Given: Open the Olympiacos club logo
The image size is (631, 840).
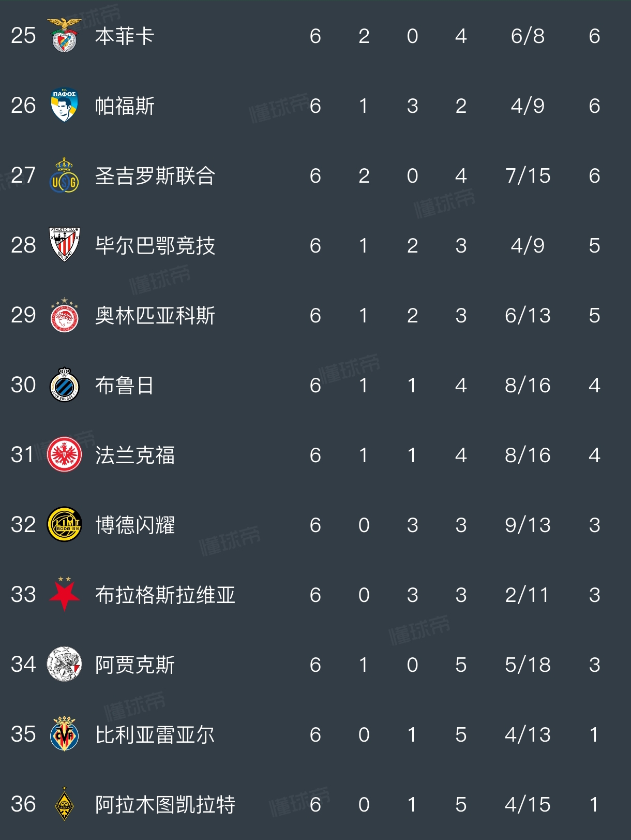Looking at the screenshot, I should pos(64,315).
